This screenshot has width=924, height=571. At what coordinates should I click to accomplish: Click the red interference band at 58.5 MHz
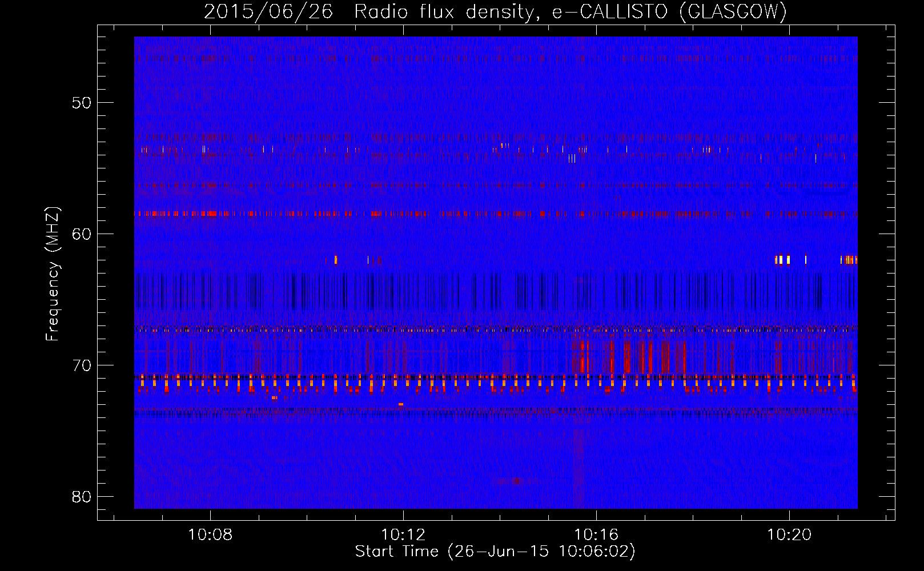point(496,214)
